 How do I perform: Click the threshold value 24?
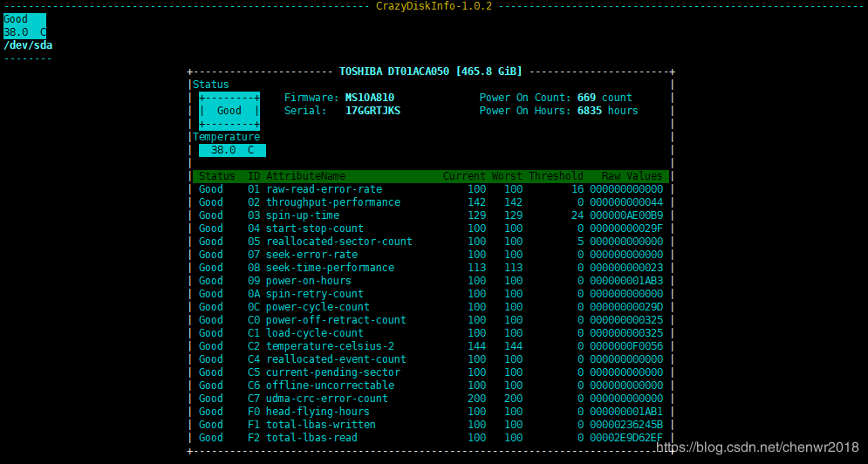coord(578,215)
